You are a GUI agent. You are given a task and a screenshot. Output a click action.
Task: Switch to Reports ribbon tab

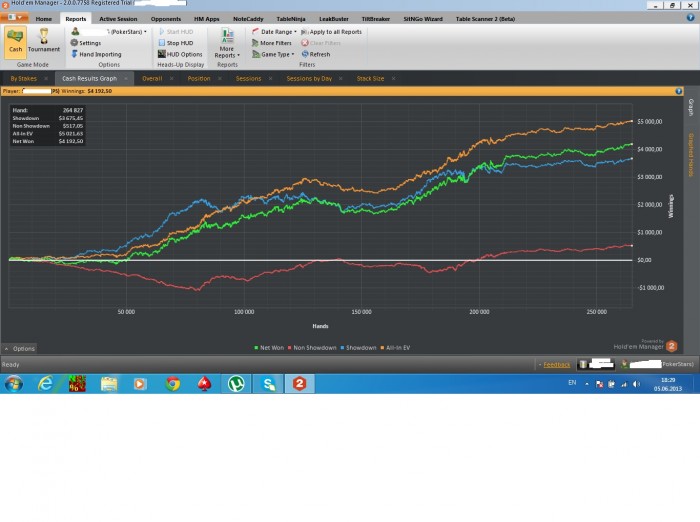(x=75, y=19)
